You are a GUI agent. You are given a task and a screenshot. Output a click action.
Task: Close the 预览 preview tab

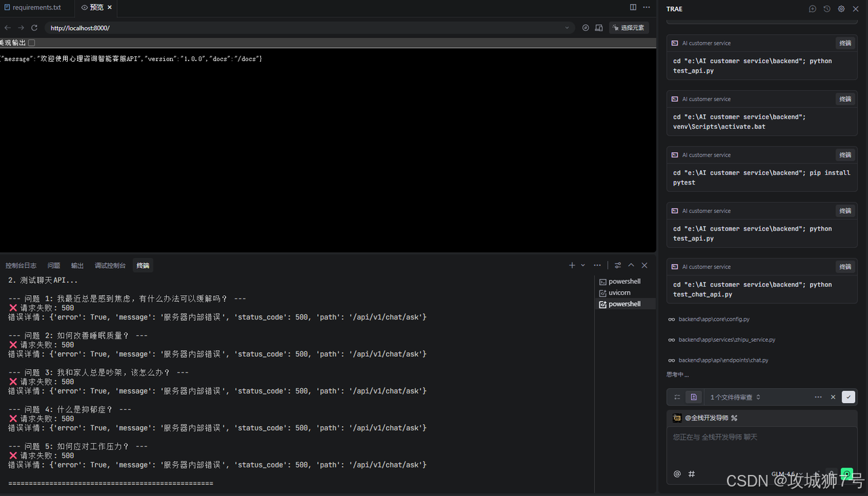(x=110, y=7)
